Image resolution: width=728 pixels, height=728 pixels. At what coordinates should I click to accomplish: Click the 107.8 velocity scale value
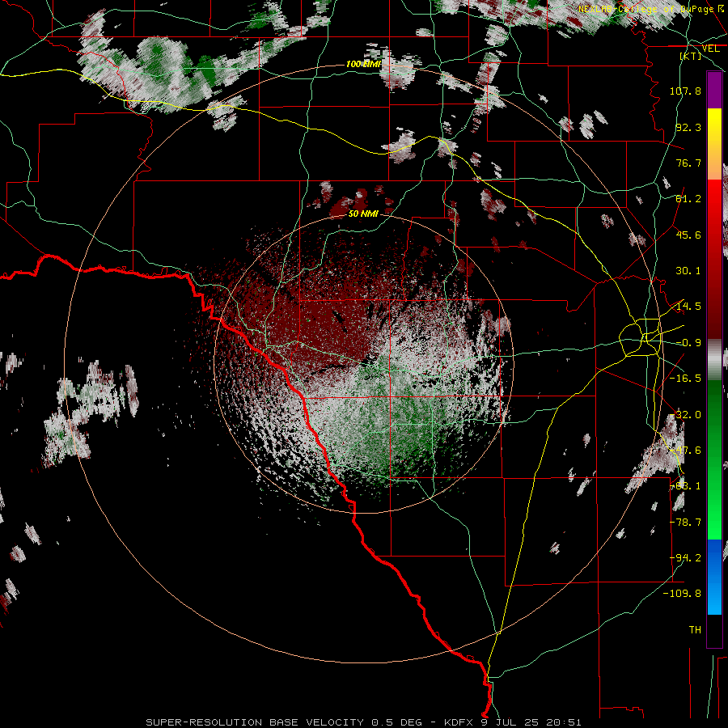pos(685,91)
